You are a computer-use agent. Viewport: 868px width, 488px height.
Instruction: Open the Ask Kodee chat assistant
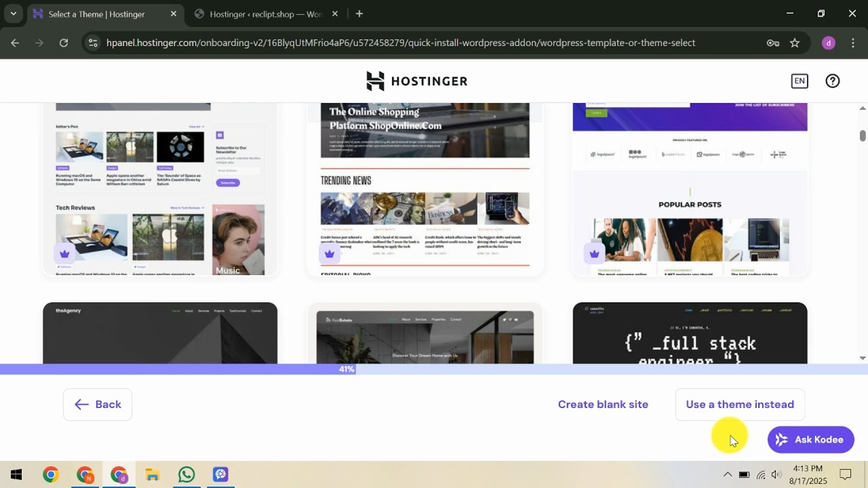(x=810, y=440)
